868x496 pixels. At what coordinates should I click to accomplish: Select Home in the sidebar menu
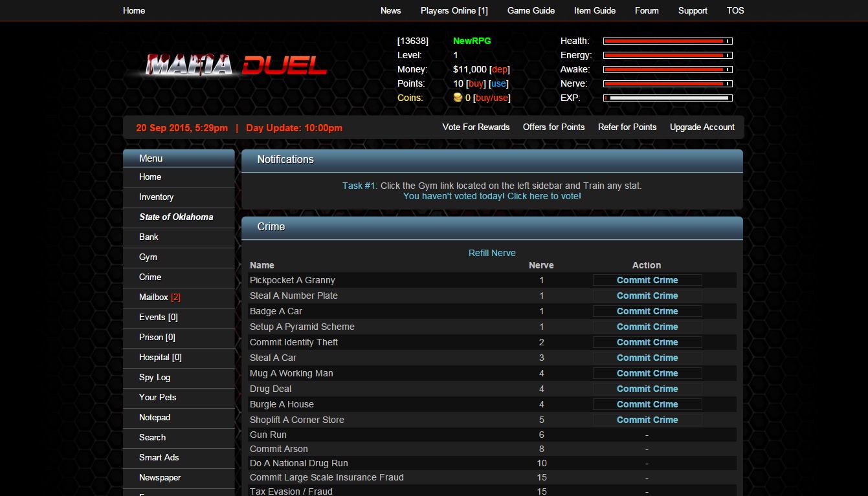(179, 177)
